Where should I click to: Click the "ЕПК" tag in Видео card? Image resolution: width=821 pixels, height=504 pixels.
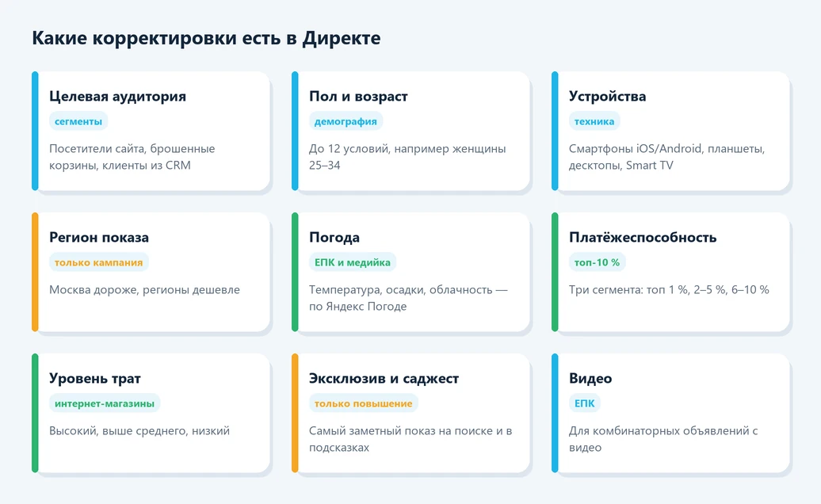pyautogui.click(x=584, y=404)
